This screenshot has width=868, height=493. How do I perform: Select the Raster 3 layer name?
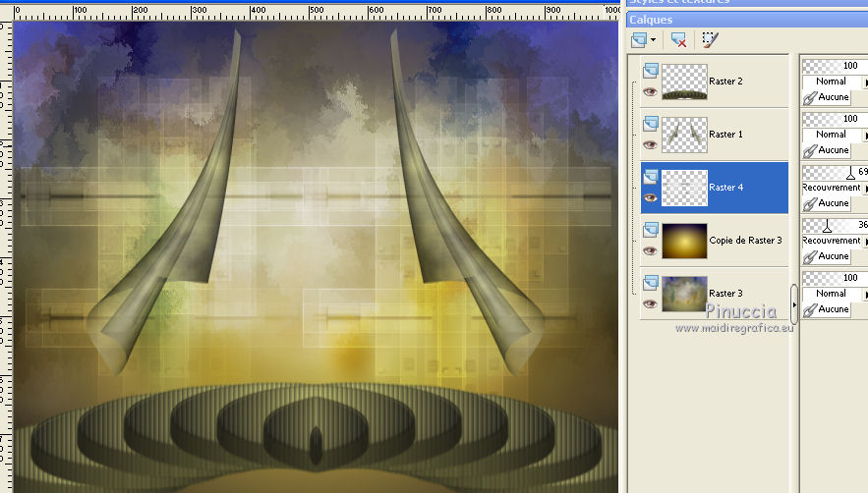click(x=725, y=294)
